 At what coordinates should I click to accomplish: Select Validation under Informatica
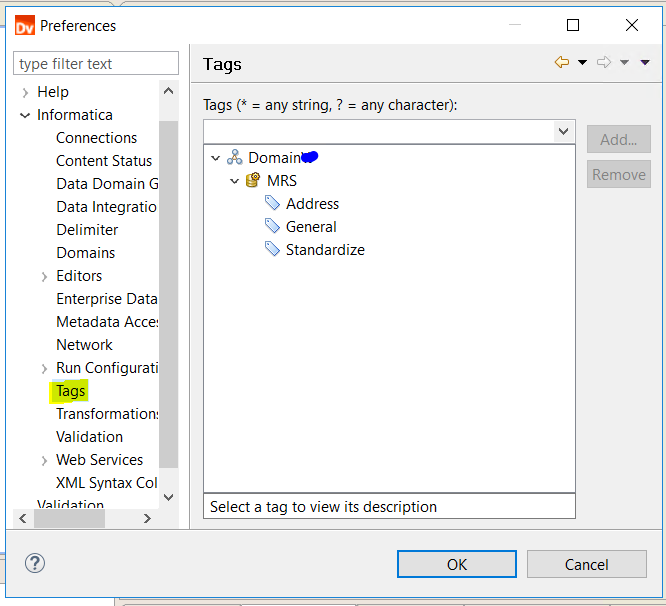90,437
